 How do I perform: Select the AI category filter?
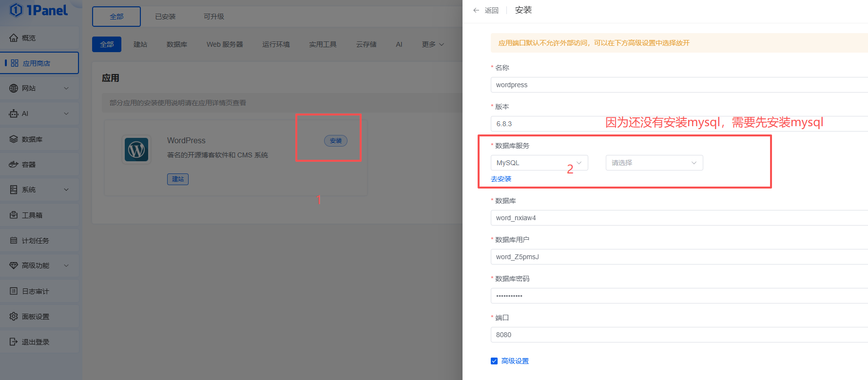[x=399, y=44]
